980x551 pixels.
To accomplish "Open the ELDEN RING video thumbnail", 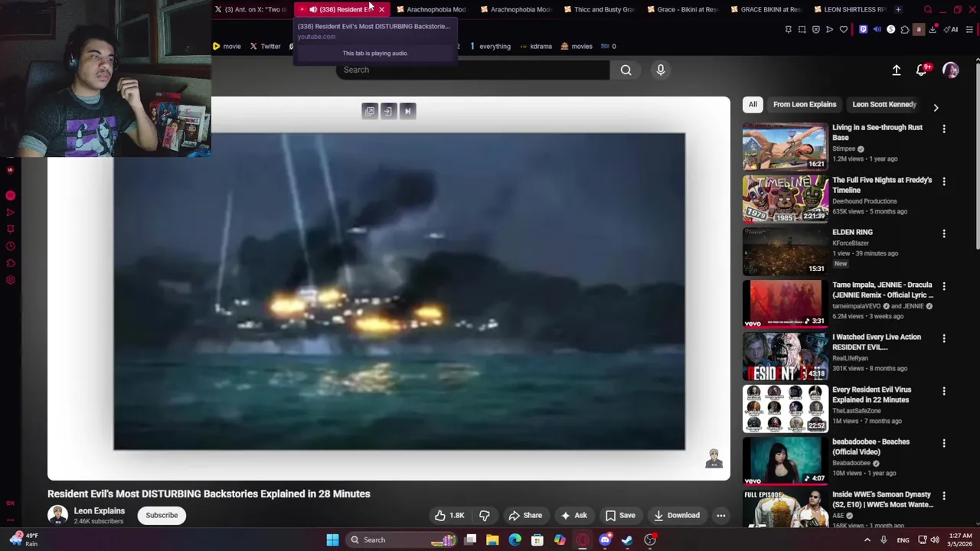I will [x=785, y=251].
